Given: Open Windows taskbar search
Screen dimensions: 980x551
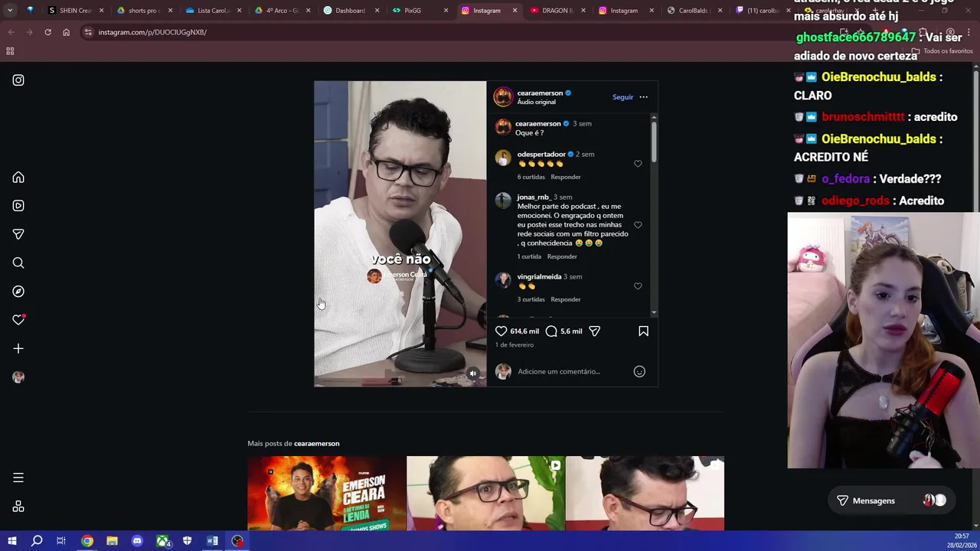Looking at the screenshot, I should pyautogui.click(x=36, y=541).
